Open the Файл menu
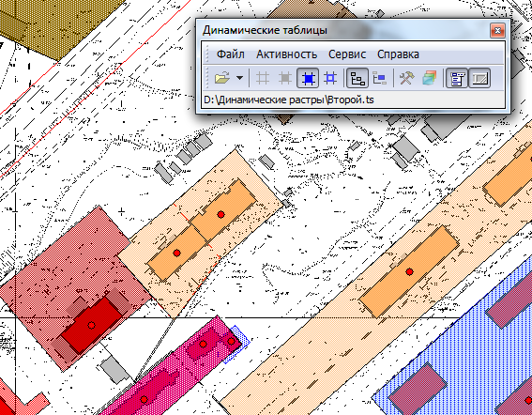This screenshot has height=415, width=532. [231, 54]
